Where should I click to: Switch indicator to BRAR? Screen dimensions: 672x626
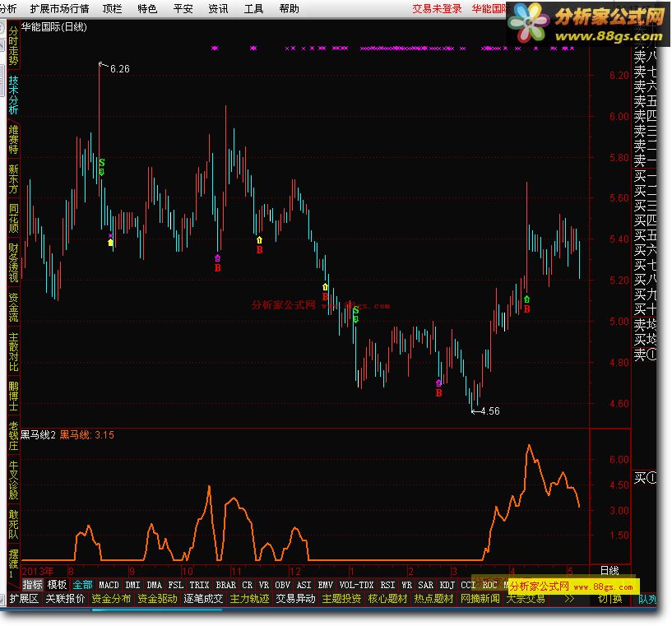coord(226,585)
